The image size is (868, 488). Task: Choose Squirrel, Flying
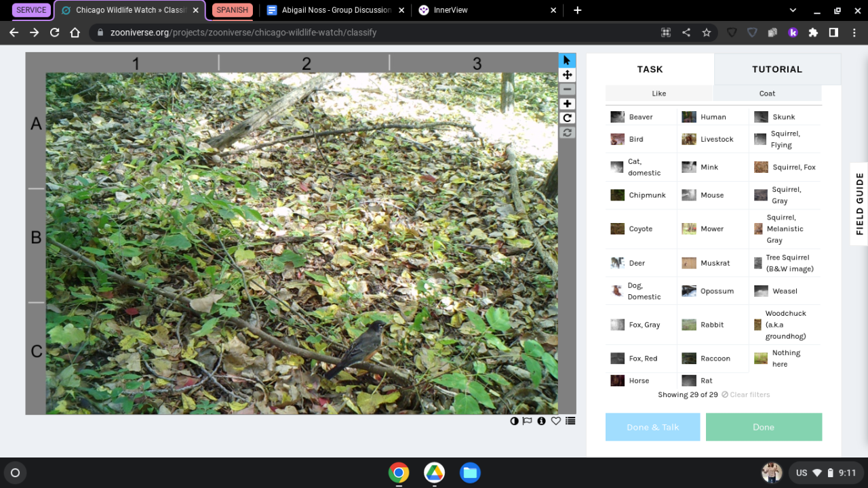pos(785,139)
